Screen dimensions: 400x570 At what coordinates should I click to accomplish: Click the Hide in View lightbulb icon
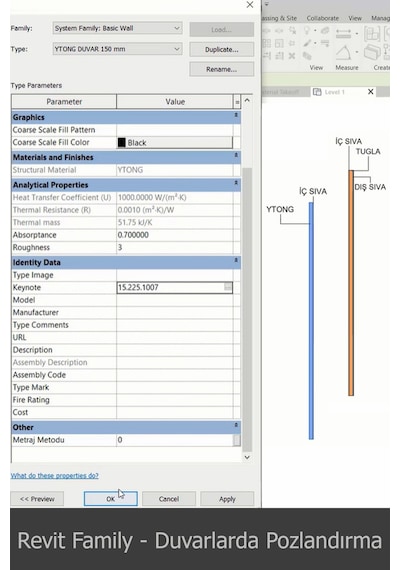(x=307, y=31)
